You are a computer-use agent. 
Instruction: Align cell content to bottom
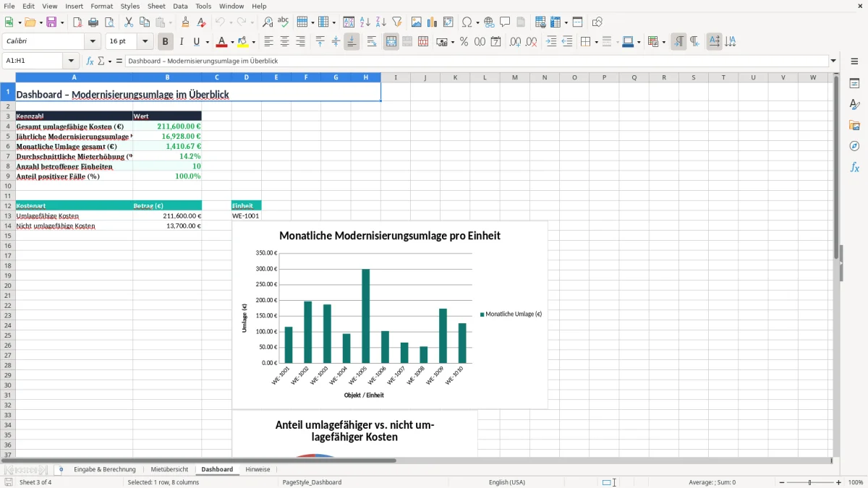[352, 42]
